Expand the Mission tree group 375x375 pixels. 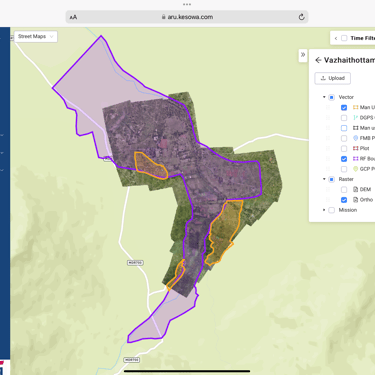324,210
